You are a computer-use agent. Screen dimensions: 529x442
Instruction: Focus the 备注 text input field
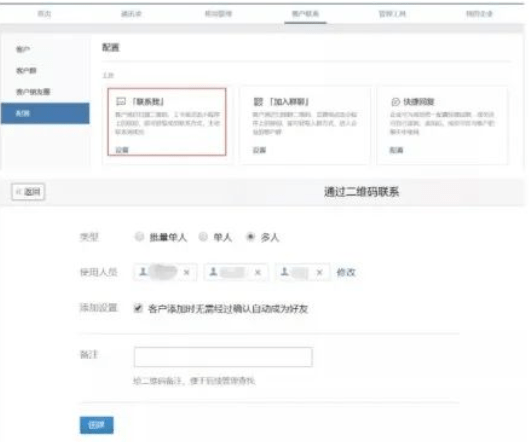223,357
